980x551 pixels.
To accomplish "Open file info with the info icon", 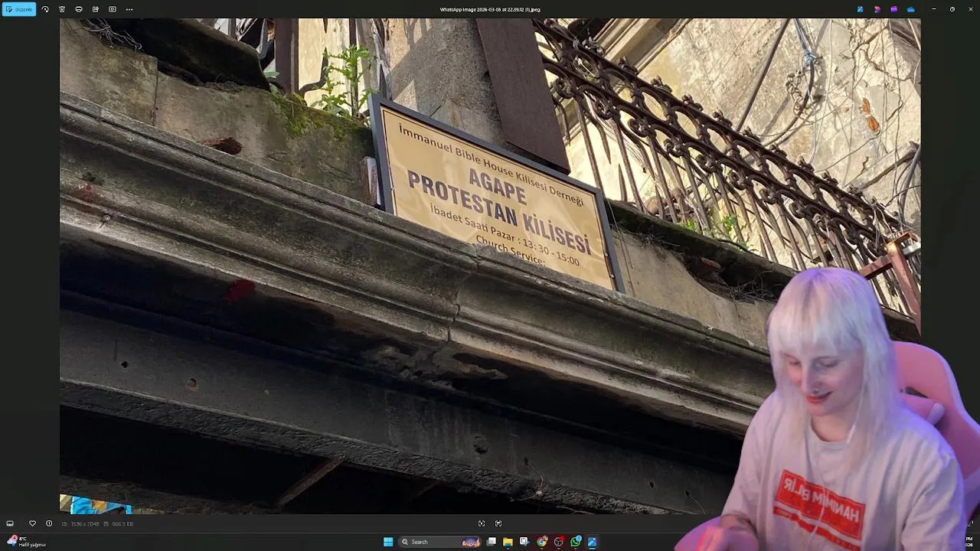I will (49, 523).
